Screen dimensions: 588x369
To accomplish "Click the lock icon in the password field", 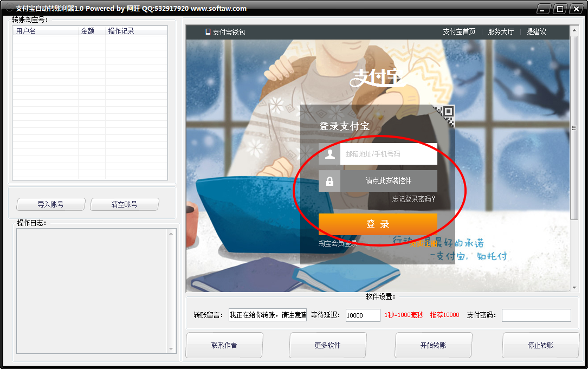I will click(329, 180).
